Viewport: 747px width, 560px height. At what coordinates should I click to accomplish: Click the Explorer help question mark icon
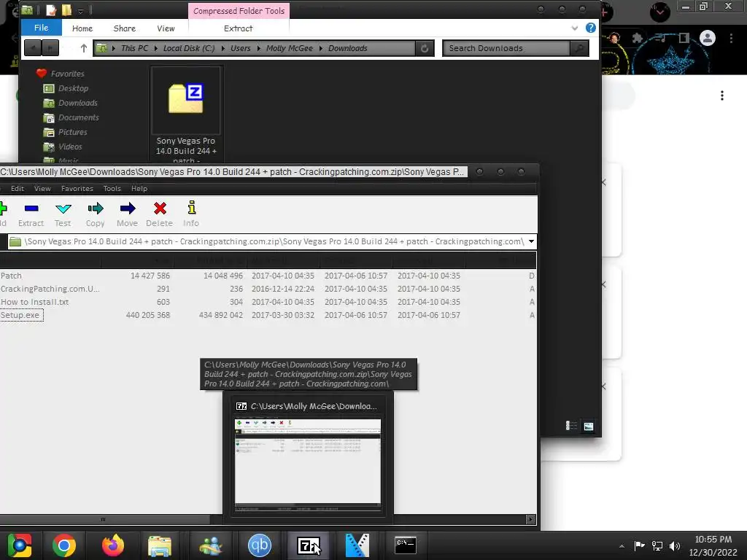coord(590,28)
